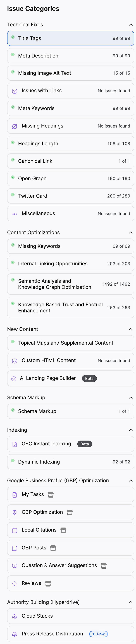This screenshot has width=136, height=644.
Task: Click the storefront icon beside GBP Optimization
Action: [x=70, y=513]
